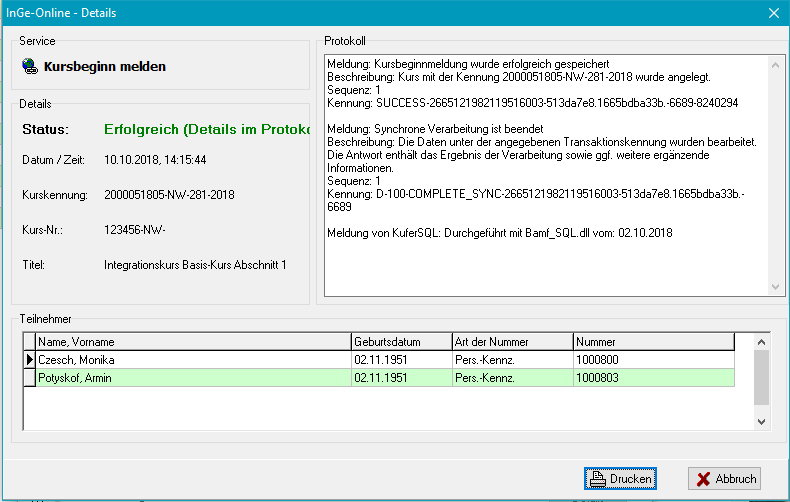Click the Kurskennung value 2000051805-NW-281-2018
The width and height of the screenshot is (790, 502).
coord(169,195)
